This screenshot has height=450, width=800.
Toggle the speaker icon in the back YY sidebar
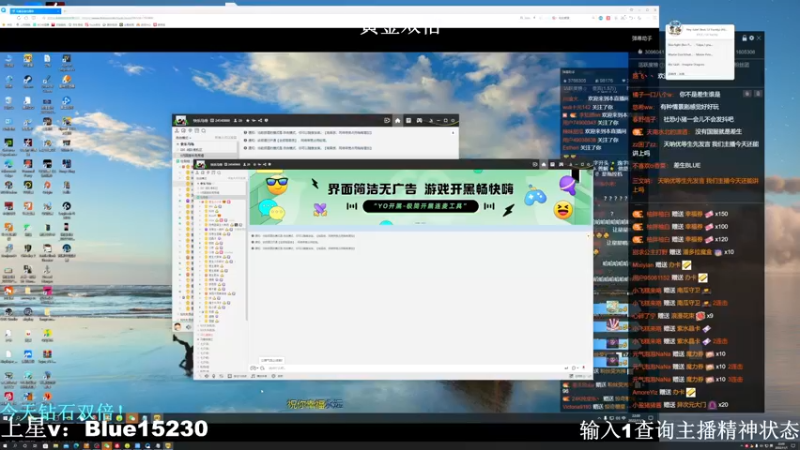[188, 327]
